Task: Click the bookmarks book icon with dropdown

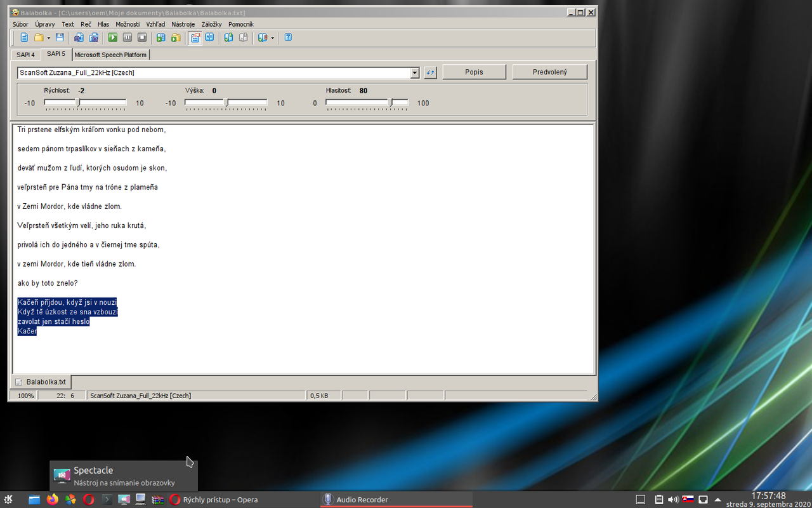Action: tap(263, 37)
